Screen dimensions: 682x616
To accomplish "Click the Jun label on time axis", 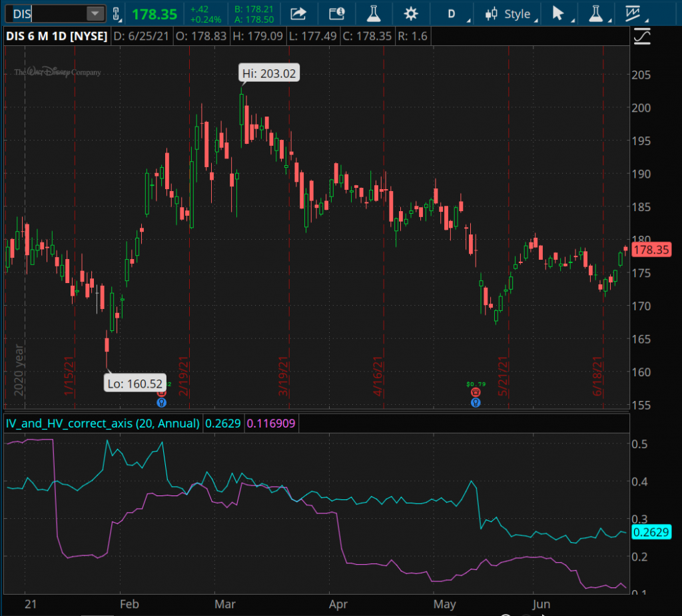I will pos(541,604).
